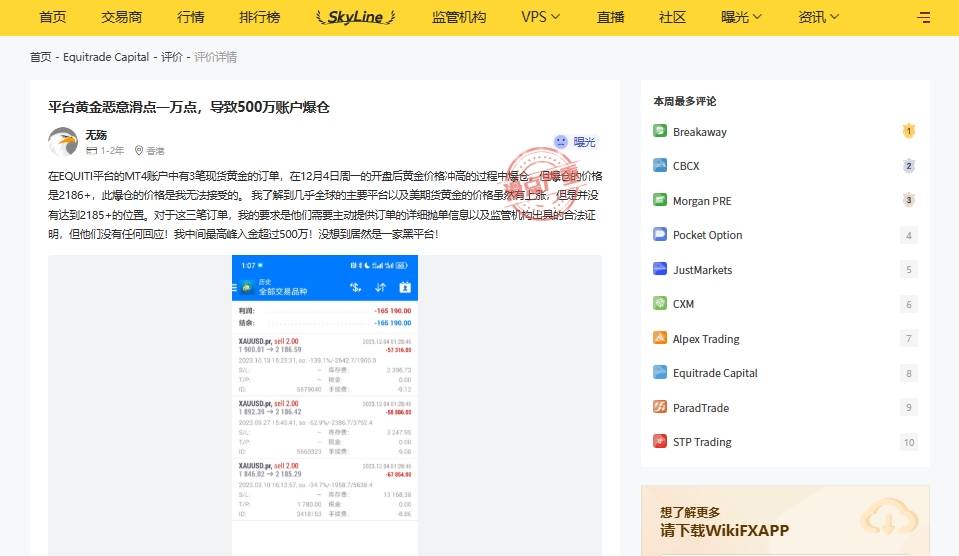
Task: Open the Pocket Option broker link
Action: 708,235
